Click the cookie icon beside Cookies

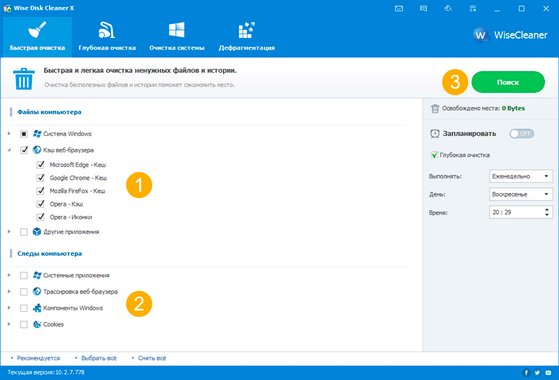(37, 324)
